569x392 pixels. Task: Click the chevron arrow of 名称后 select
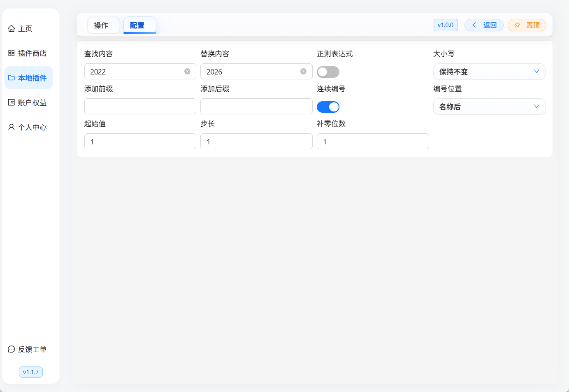[536, 107]
